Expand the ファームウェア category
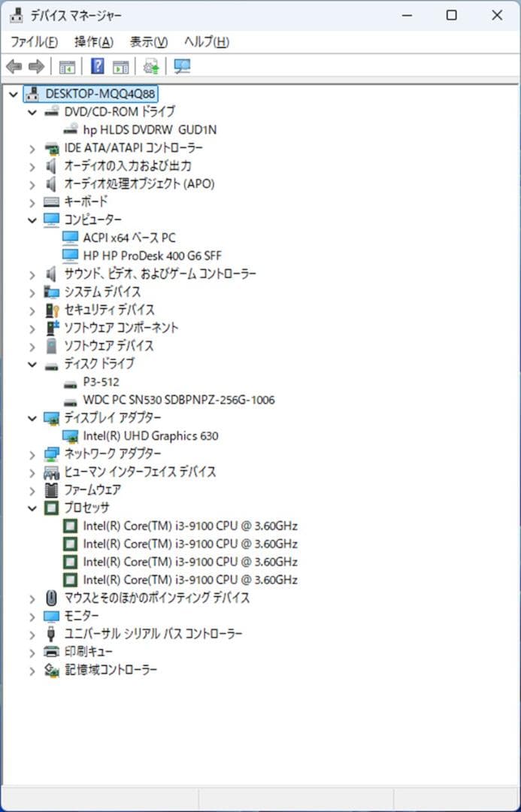 tap(32, 490)
